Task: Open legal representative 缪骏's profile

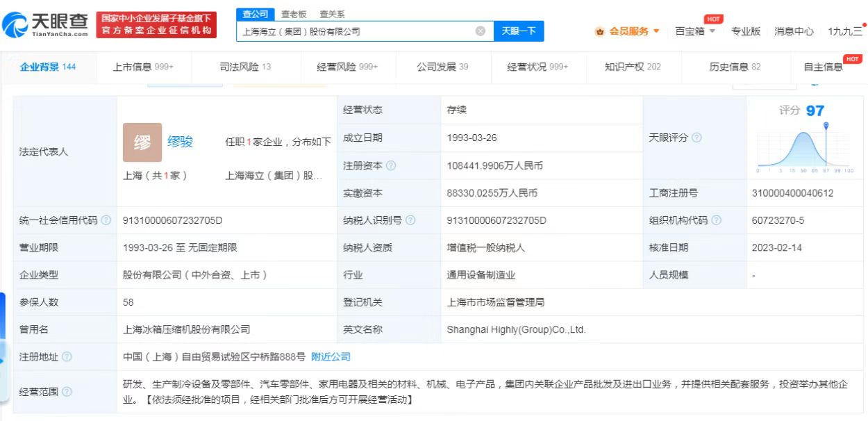Action: (x=181, y=142)
